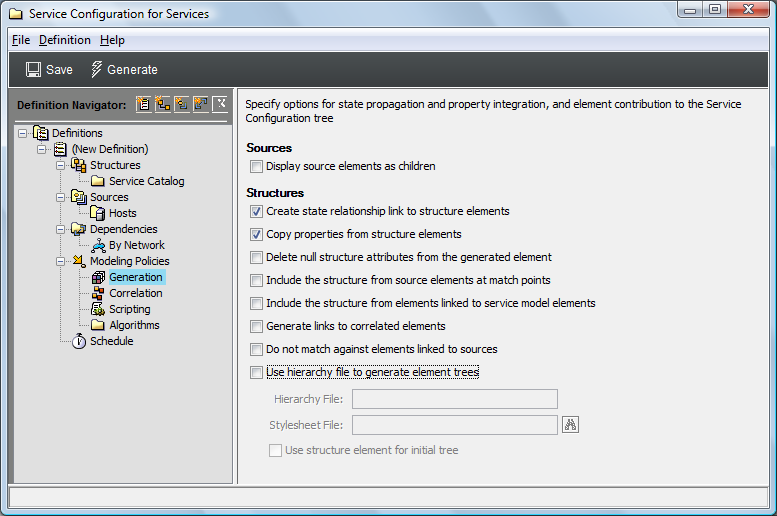Click the binoculars browse button beside Stylesheet File

[570, 425]
